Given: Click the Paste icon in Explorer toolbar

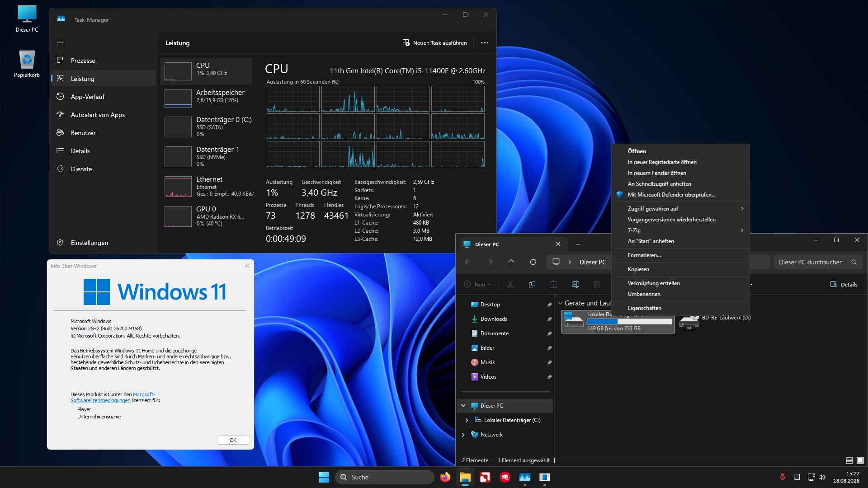Looking at the screenshot, I should (x=554, y=285).
